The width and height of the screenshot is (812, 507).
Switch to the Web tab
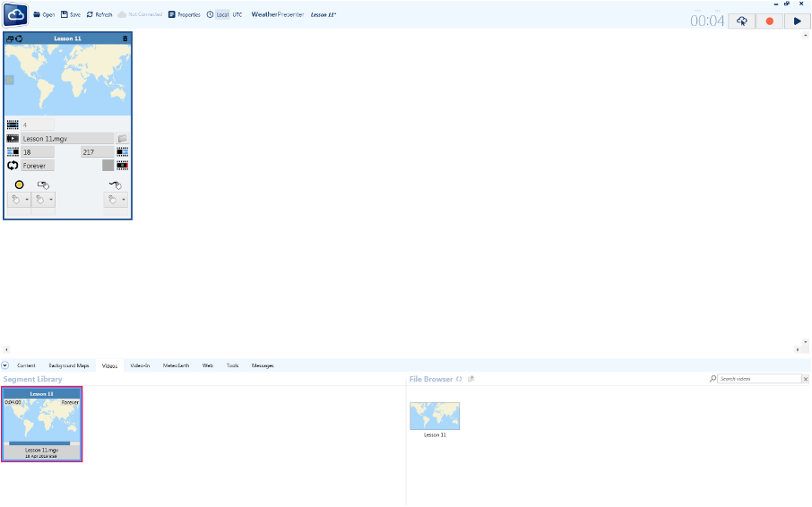pyautogui.click(x=208, y=365)
